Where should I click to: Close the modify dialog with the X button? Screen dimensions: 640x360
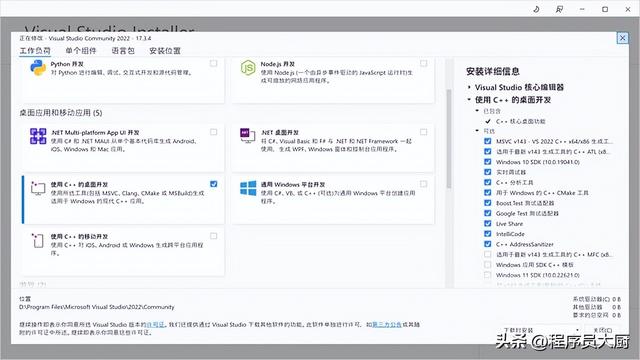pyautogui.click(x=622, y=38)
